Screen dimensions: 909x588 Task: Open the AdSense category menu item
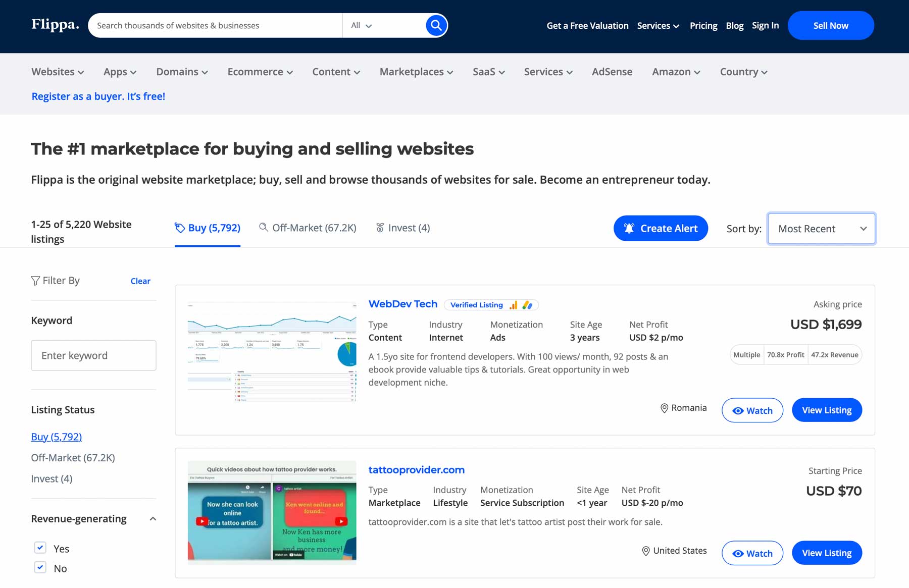point(612,72)
